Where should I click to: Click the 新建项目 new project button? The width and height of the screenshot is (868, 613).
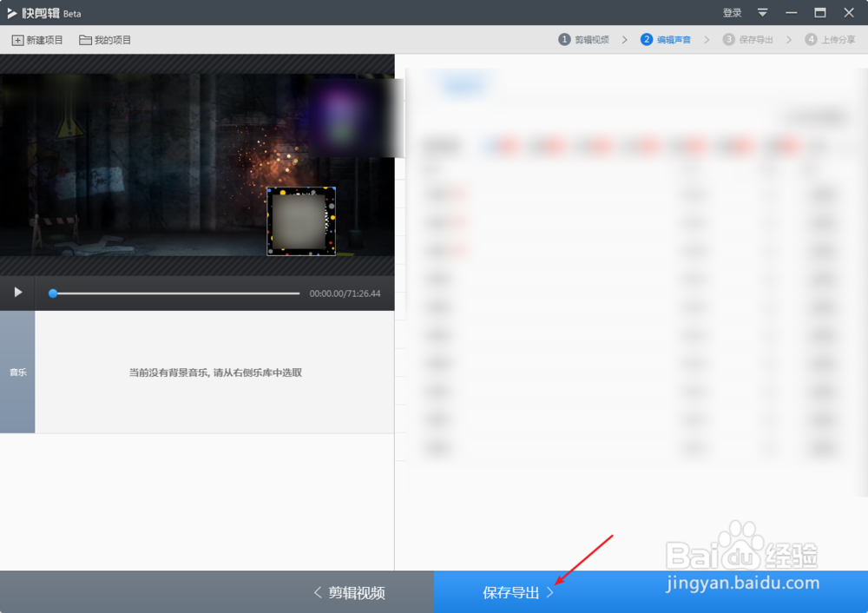(x=37, y=40)
